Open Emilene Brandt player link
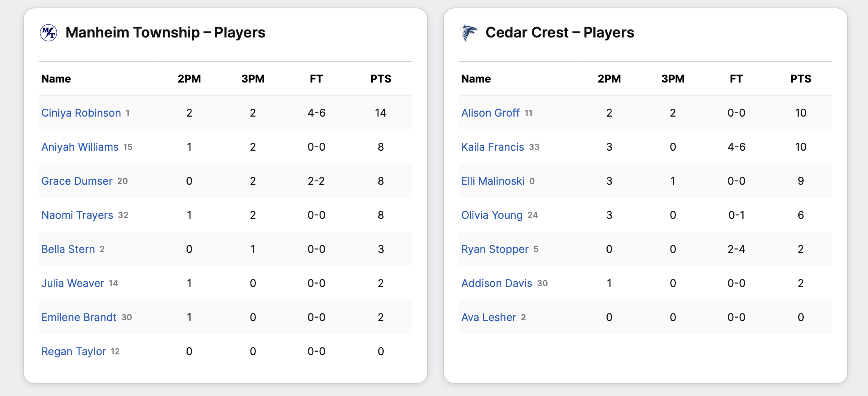Viewport: 868px width, 396px height. tap(79, 317)
